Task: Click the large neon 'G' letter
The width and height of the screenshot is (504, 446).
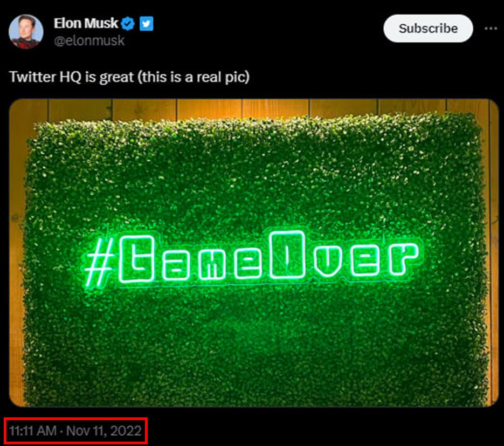Action: pos(136,259)
